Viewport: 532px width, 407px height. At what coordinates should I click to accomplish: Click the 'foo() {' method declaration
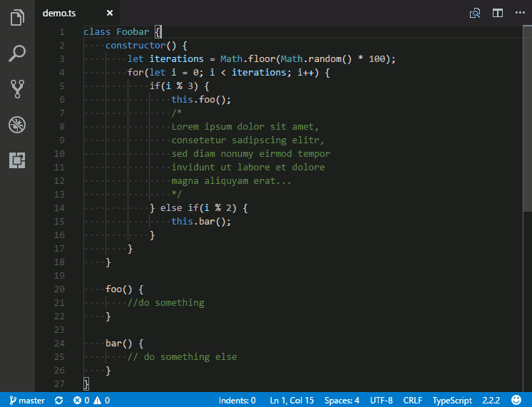coord(125,289)
